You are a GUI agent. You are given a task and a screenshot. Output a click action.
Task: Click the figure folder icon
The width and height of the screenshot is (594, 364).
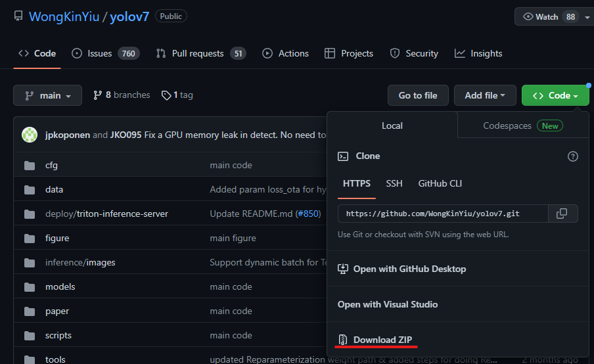[30, 239]
